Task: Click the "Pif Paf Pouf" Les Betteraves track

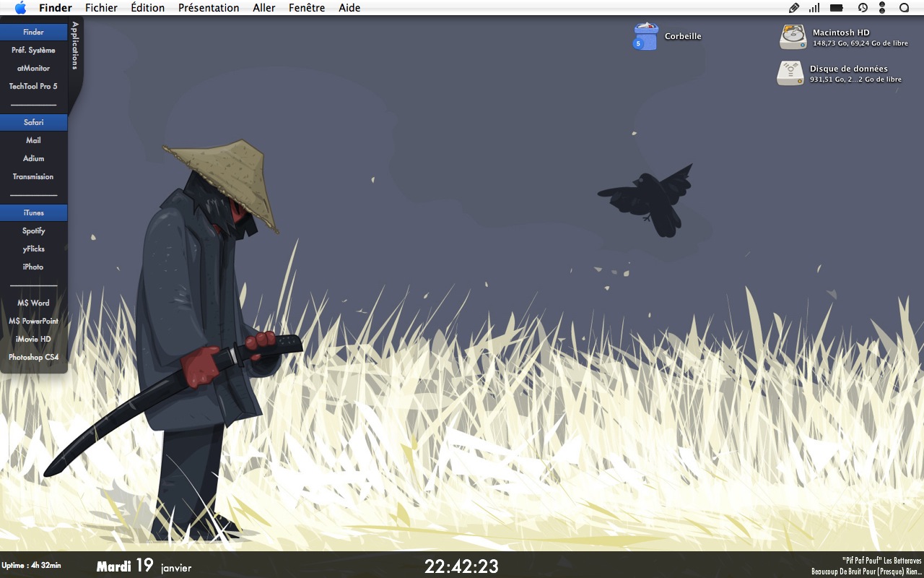Action: tap(881, 561)
